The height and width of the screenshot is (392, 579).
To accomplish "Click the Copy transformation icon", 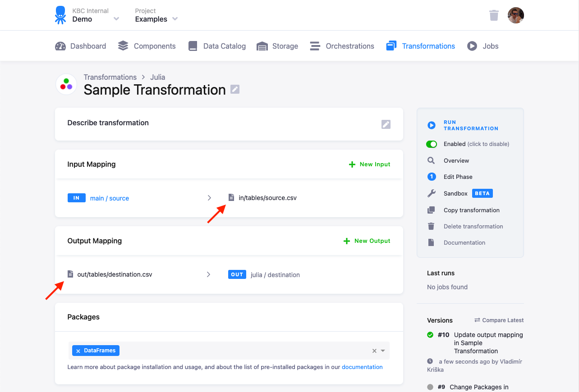I will click(x=432, y=210).
